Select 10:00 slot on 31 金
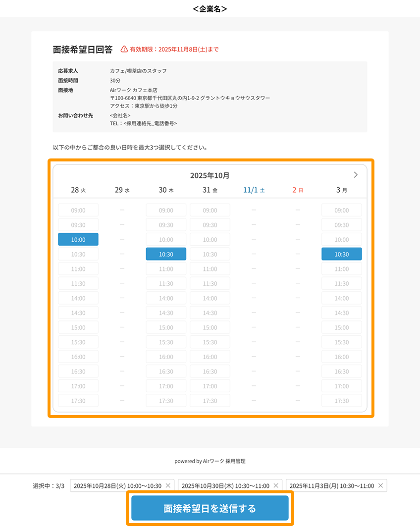Viewport: 420px width, 528px height. point(210,239)
